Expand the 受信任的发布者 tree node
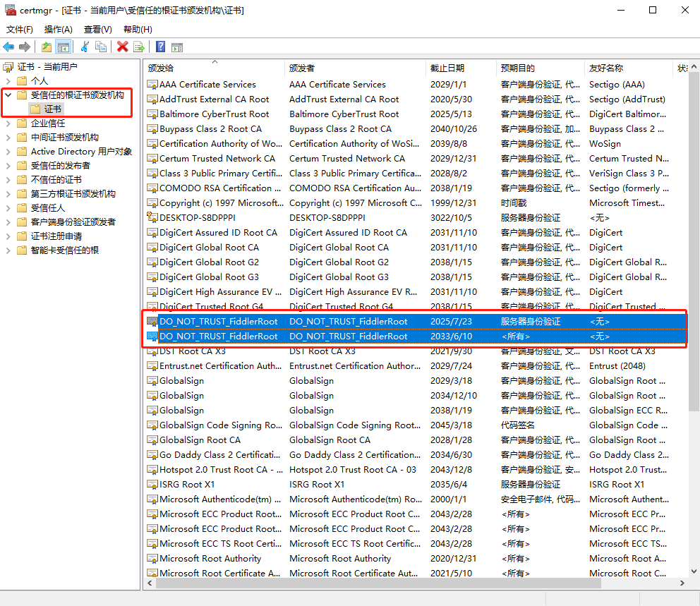Image resolution: width=700 pixels, height=606 pixels. pyautogui.click(x=8, y=166)
